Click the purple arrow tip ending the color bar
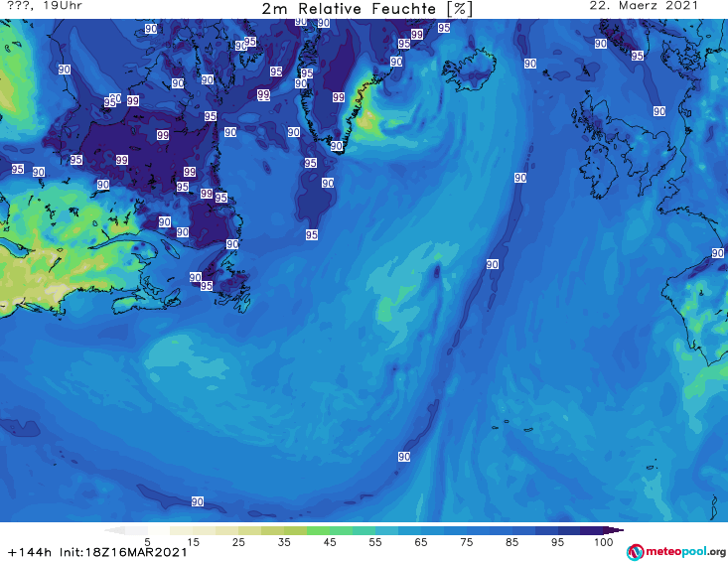Viewport: 728px width, 562px height. [614, 530]
